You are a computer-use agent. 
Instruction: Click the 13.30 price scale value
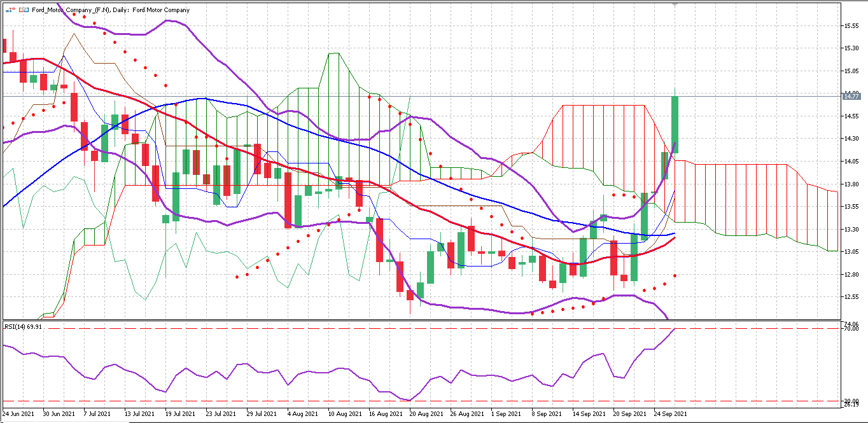(851, 229)
